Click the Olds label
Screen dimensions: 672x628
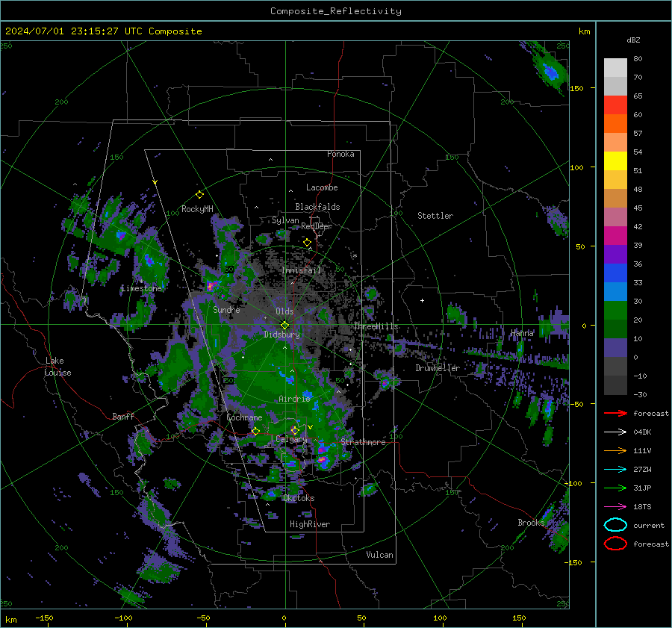coord(284,311)
